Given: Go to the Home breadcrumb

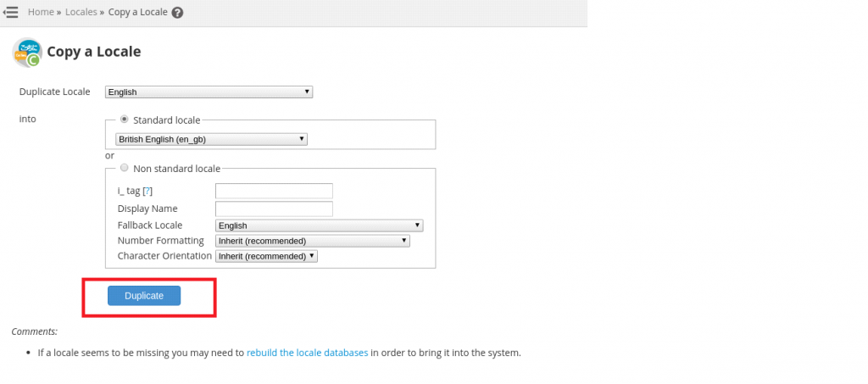Looking at the screenshot, I should coord(41,13).
